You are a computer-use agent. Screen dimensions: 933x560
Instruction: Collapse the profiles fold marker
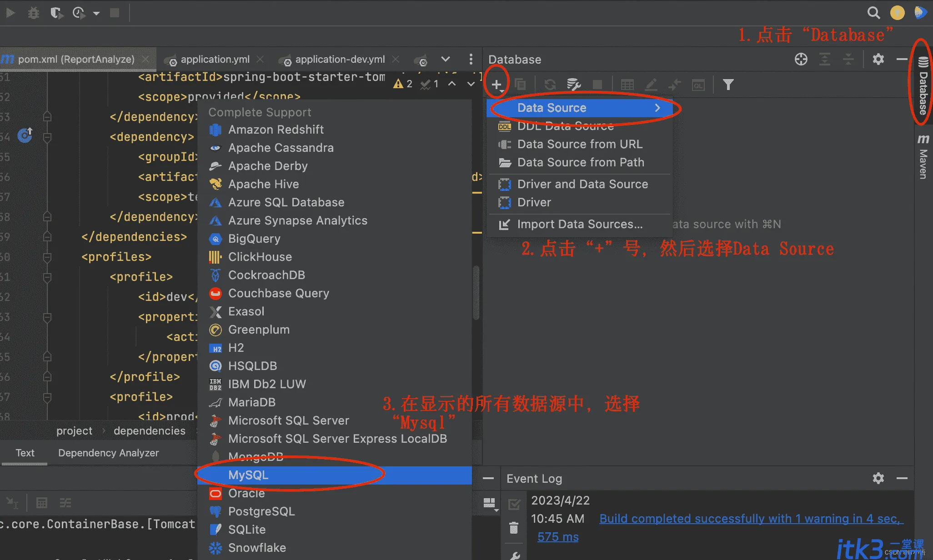[x=47, y=257]
